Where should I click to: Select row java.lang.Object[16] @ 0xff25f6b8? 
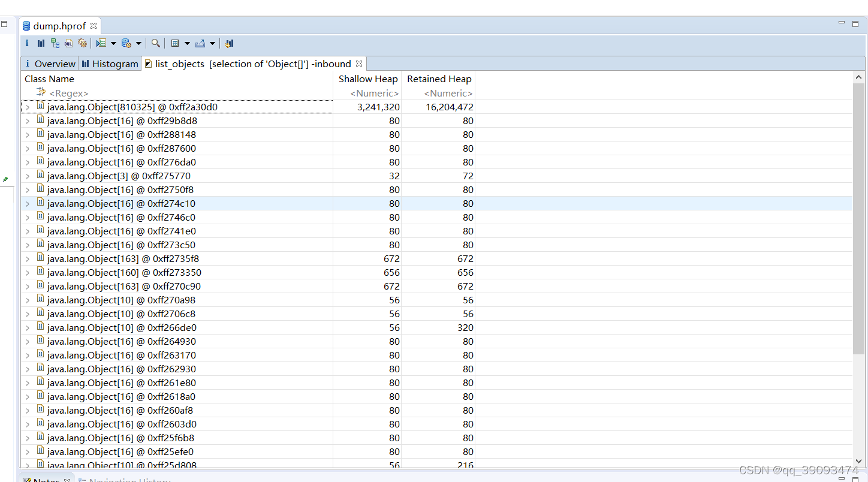436,438
